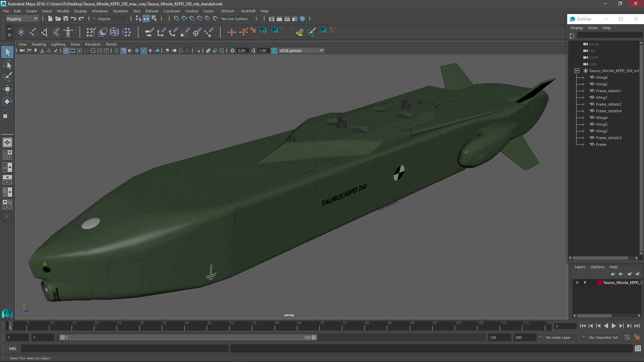Click the Open Scene folder icon
This screenshot has width=644, height=362.
(x=58, y=19)
